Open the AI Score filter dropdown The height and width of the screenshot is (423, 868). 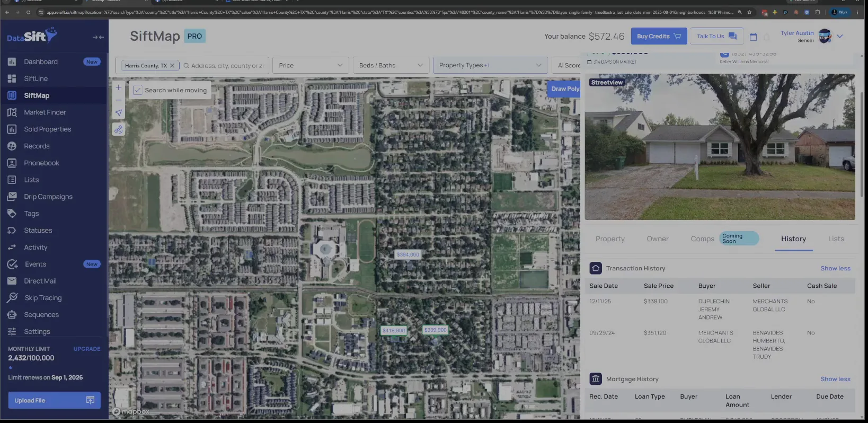(x=566, y=65)
